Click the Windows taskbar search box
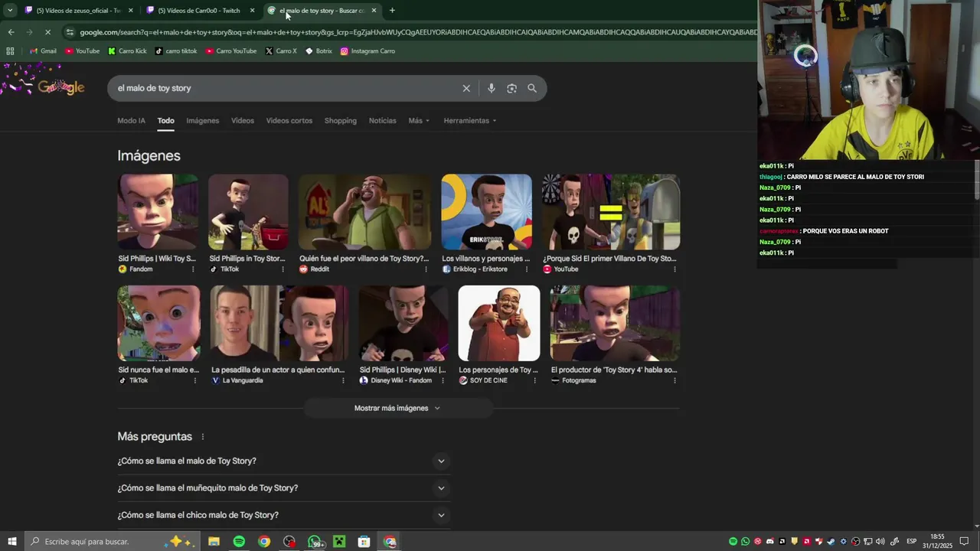The height and width of the screenshot is (551, 980). point(111,542)
